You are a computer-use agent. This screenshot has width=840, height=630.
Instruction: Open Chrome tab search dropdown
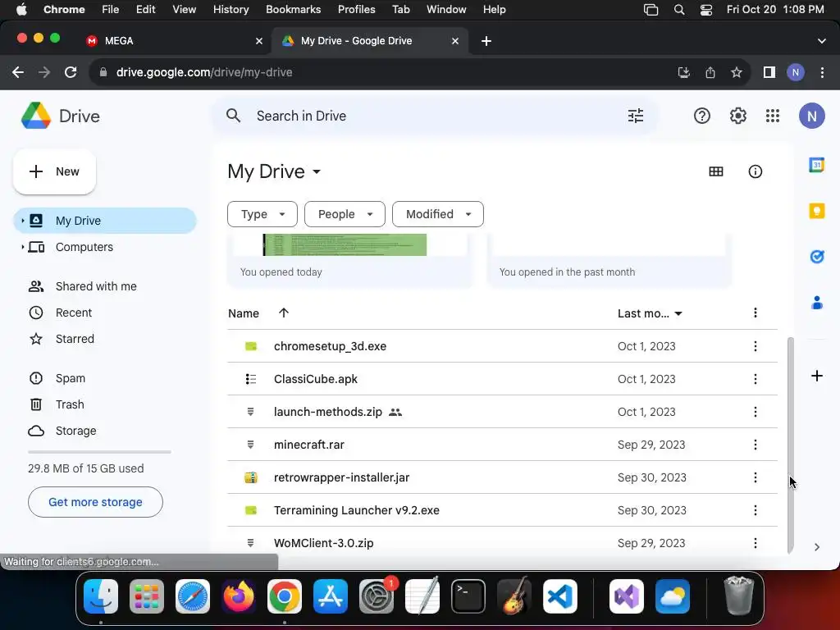point(821,41)
